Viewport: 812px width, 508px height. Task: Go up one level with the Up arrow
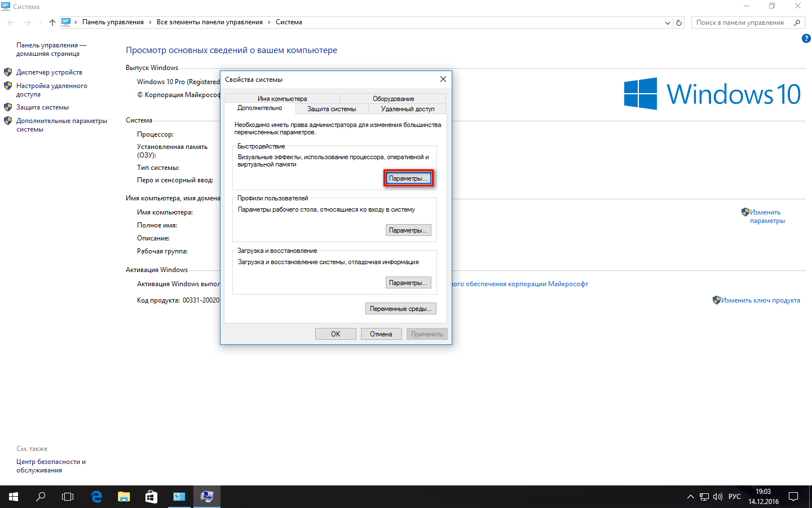(x=52, y=23)
